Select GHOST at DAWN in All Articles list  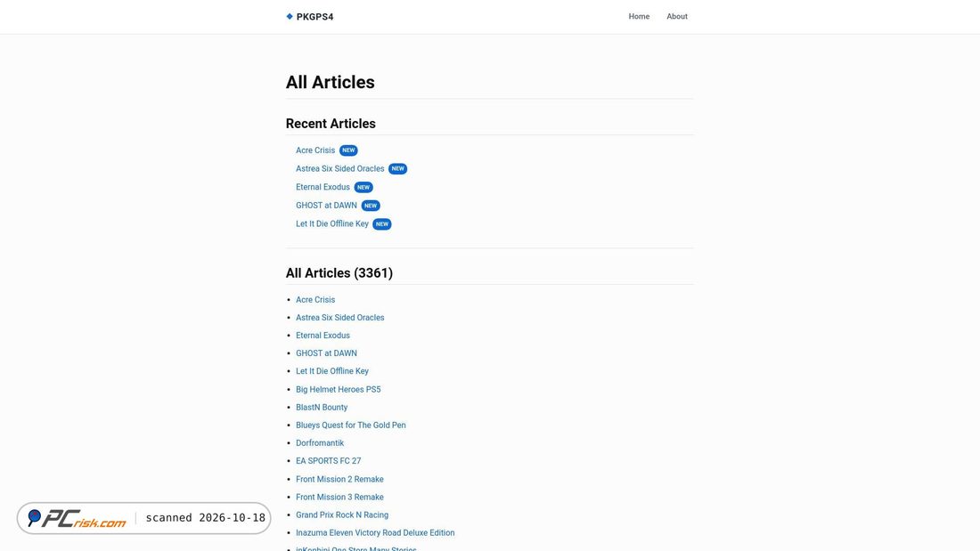tap(326, 353)
